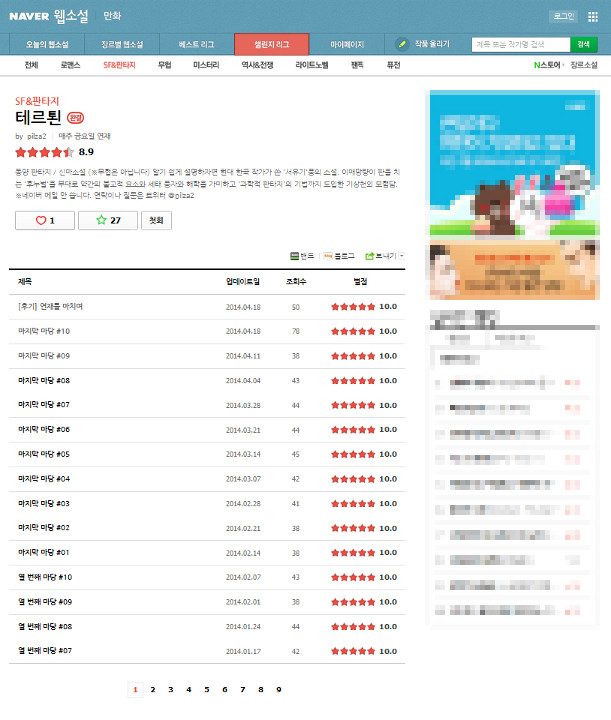Open the apps grid icon in header
This screenshot has height=720, width=611.
[x=593, y=16]
